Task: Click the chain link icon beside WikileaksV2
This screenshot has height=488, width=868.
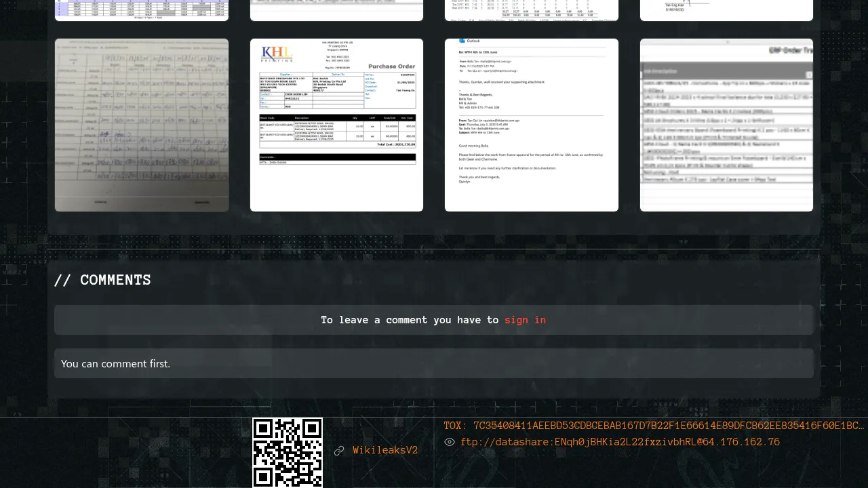Action: [x=339, y=451]
